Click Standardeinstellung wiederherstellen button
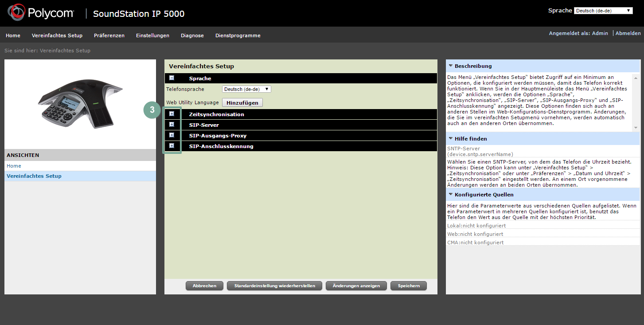The image size is (644, 325). click(x=275, y=286)
